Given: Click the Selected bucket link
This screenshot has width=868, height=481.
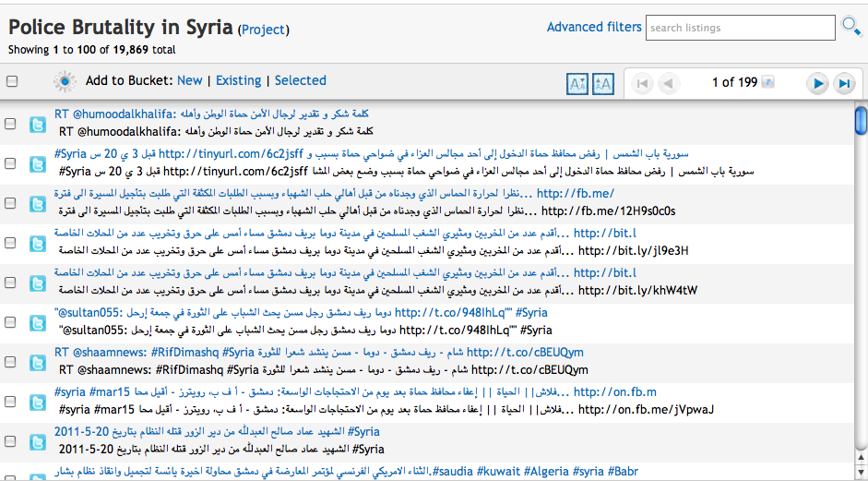Looking at the screenshot, I should tap(301, 81).
